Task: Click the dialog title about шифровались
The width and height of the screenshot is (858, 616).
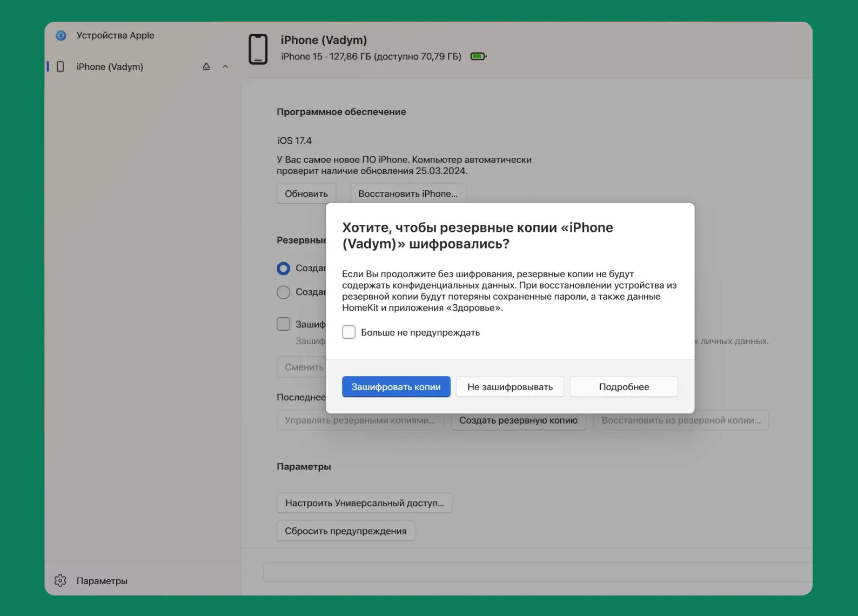Action: pyautogui.click(x=478, y=236)
